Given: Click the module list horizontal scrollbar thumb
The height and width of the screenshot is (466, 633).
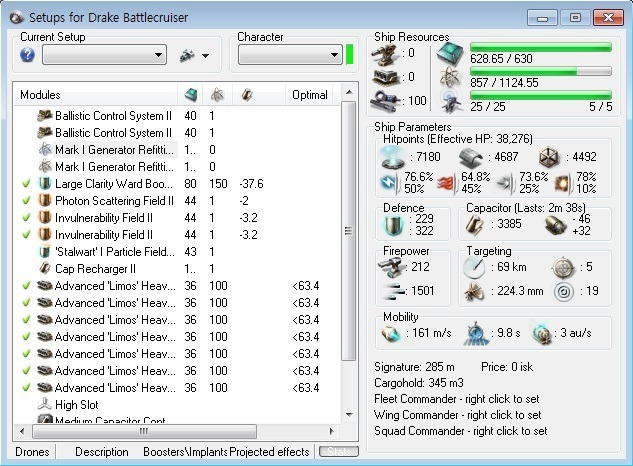Looking at the screenshot, I should click(x=144, y=431).
